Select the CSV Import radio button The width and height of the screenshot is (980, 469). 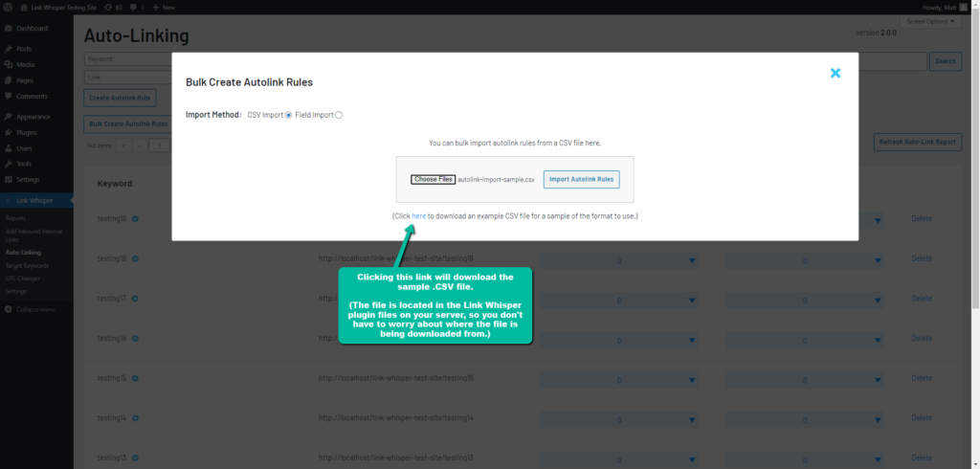tap(288, 115)
